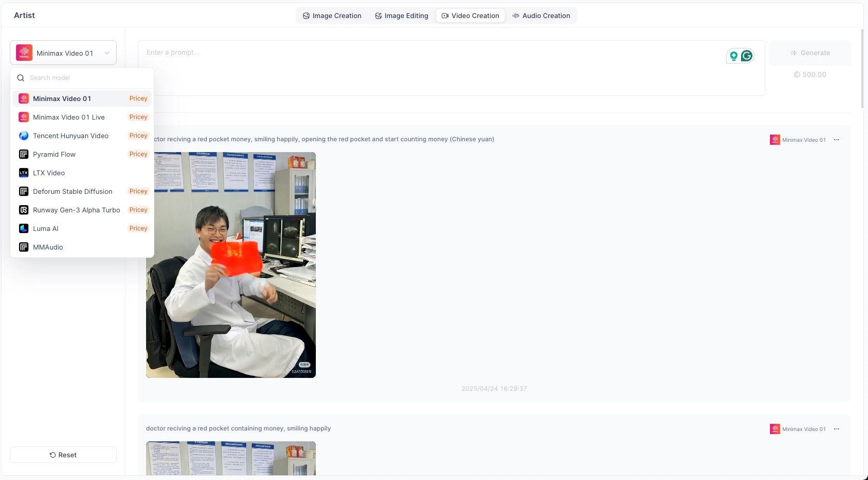Open more options for second video result
The height and width of the screenshot is (480, 868).
pos(837,429)
